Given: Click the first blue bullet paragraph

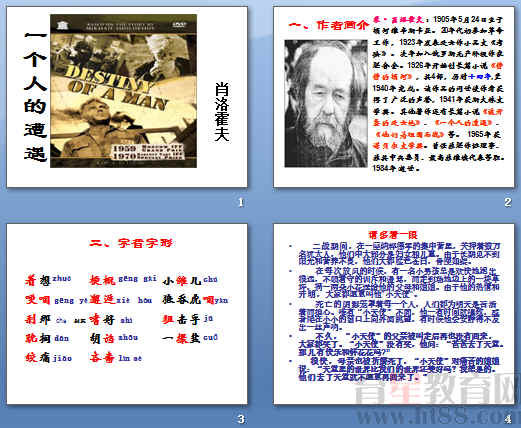Looking at the screenshot, I should pos(399,254).
